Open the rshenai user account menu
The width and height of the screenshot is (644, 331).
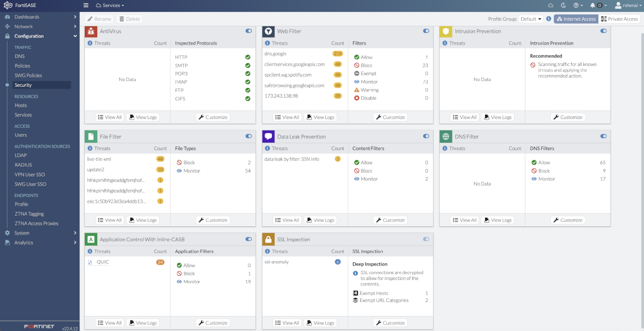628,5
